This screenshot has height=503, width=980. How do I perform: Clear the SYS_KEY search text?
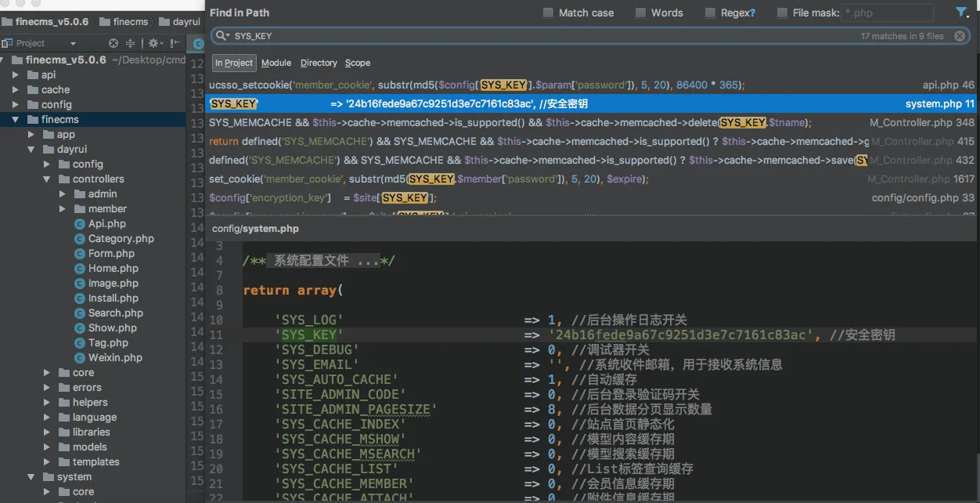(x=959, y=36)
